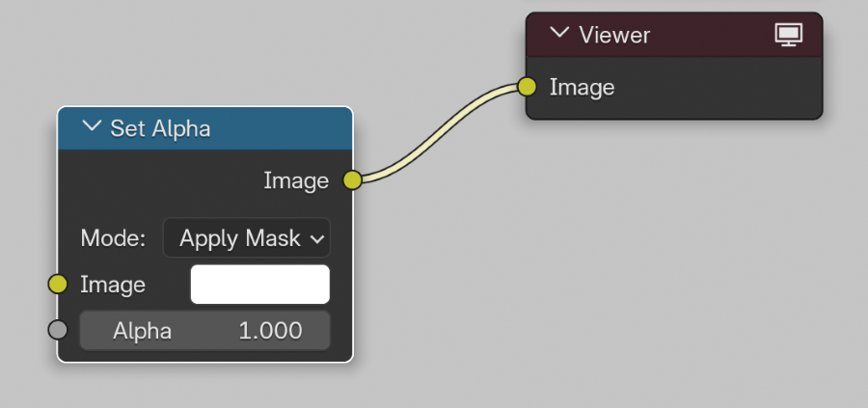868x408 pixels.
Task: Click the Alpha value slider field
Action: pyautogui.click(x=204, y=331)
